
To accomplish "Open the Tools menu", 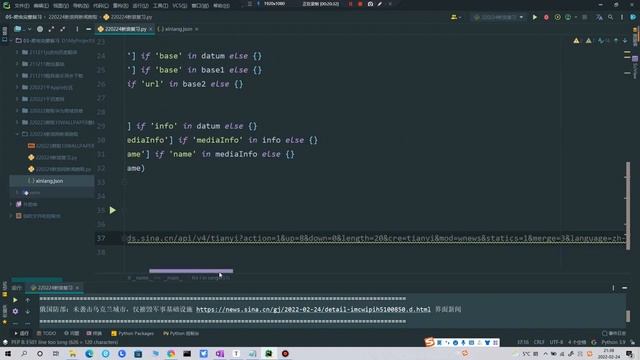I will pyautogui.click(x=160, y=6).
